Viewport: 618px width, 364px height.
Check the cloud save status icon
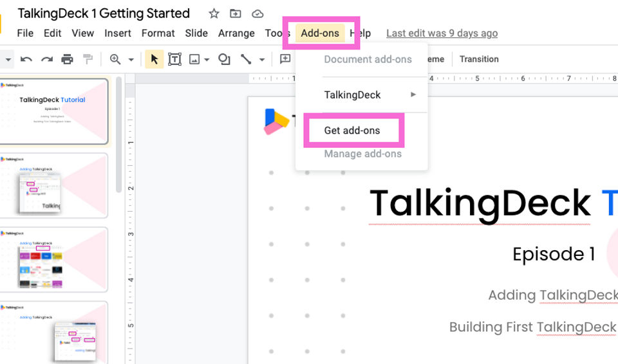(257, 14)
